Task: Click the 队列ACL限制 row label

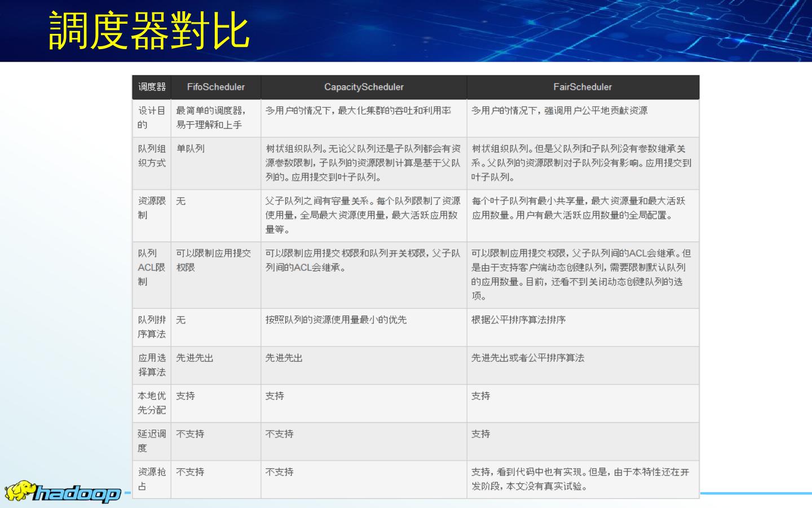Action: (152, 267)
